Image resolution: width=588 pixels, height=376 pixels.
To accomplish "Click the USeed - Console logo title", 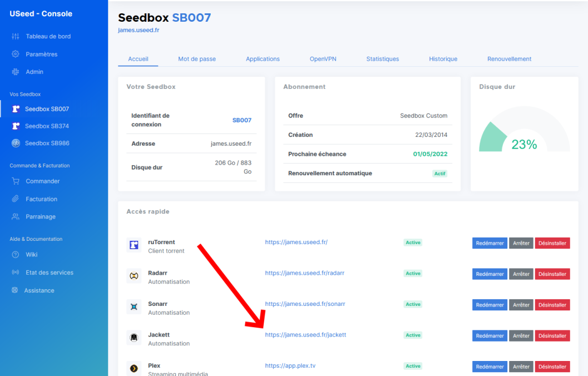I will click(41, 13).
